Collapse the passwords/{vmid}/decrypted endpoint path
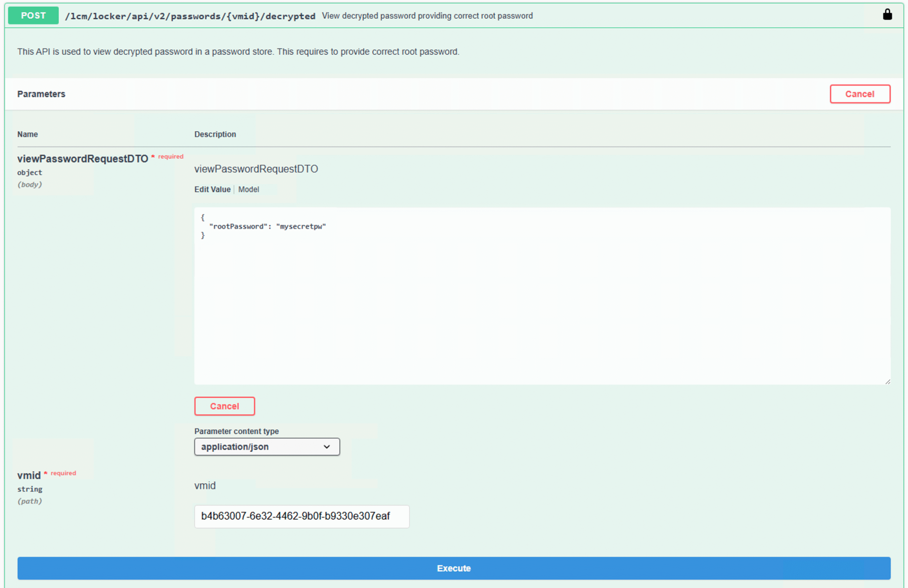Screen dimensions: 908x588 pos(190,16)
